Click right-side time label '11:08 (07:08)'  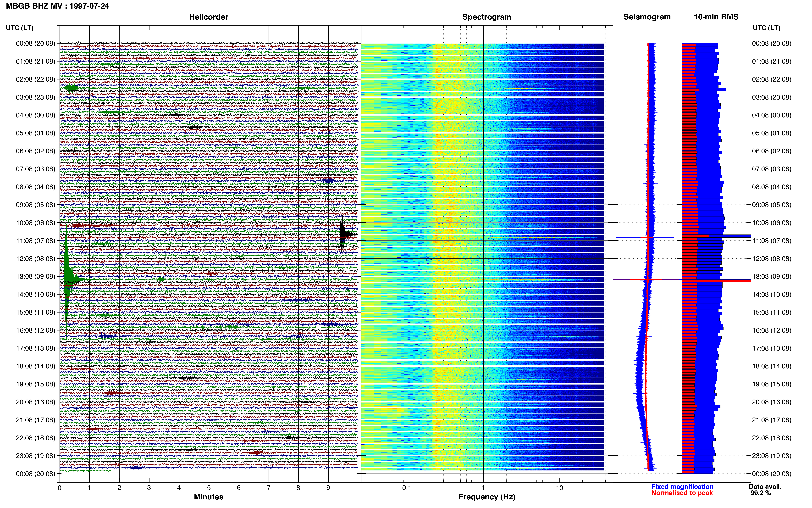coord(771,240)
